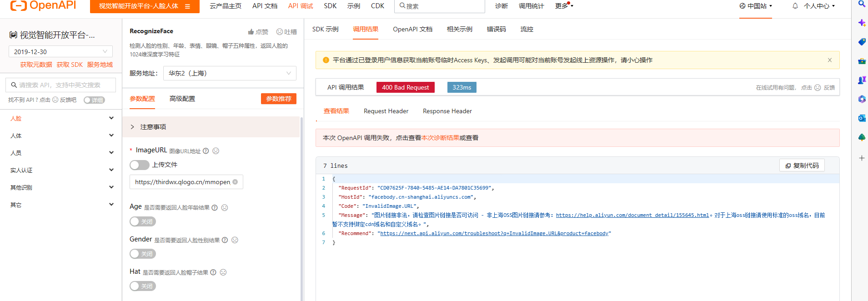Expand the 注意事项 section
Screen dimensions: 868x301
tap(211, 127)
